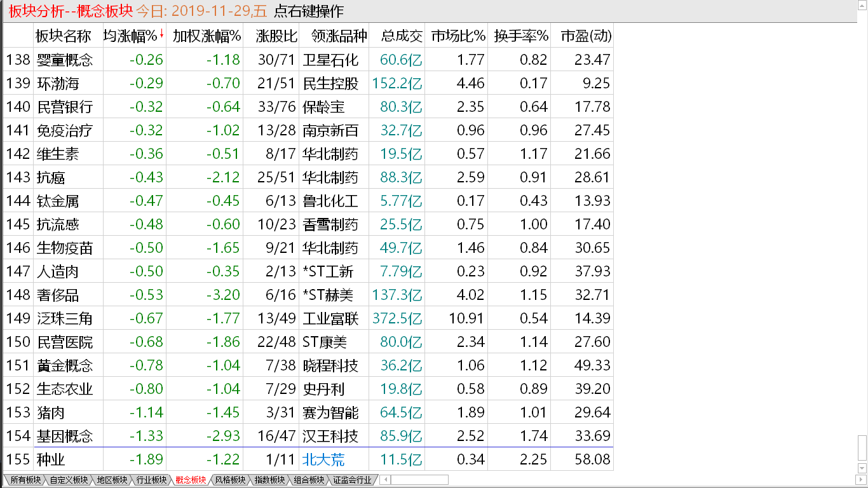Select the active 概念板块 tab

point(191,480)
